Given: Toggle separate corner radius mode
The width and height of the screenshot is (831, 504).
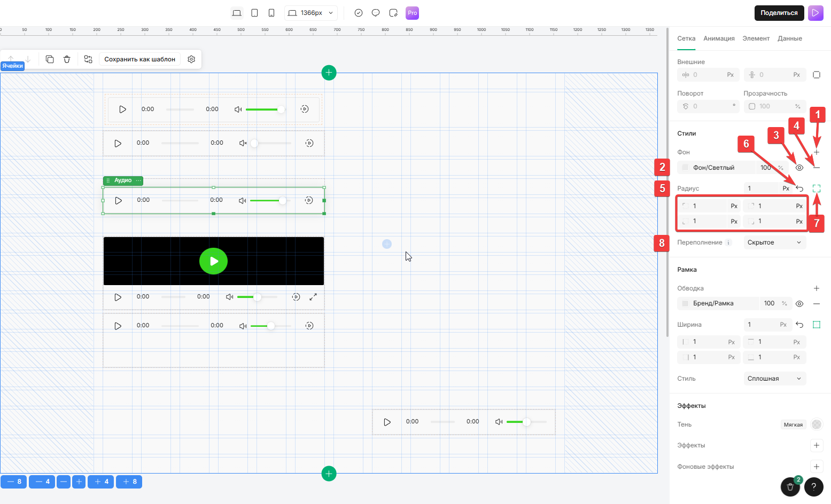Looking at the screenshot, I should tap(816, 188).
